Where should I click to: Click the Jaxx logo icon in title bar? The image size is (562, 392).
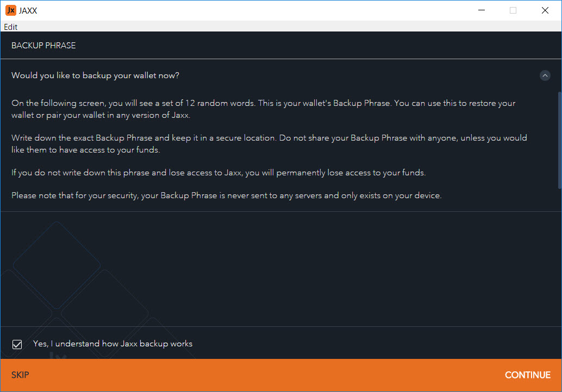tap(11, 10)
